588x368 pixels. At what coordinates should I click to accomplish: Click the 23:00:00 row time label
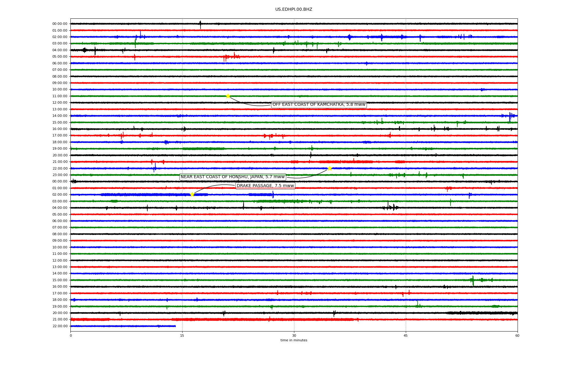(x=60, y=175)
